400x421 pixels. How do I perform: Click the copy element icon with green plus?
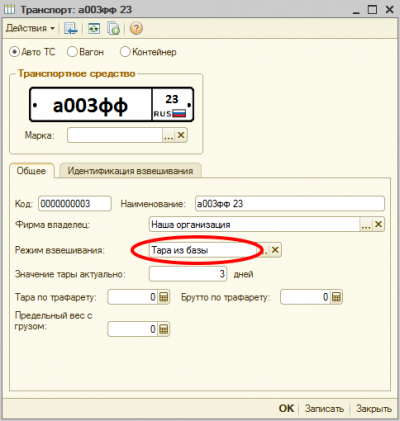click(x=114, y=29)
